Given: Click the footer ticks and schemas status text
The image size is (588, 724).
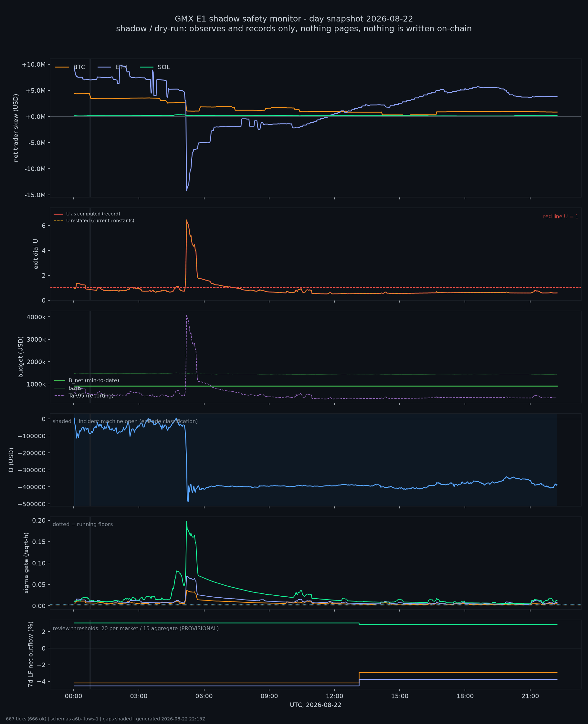Looking at the screenshot, I should 105,719.
